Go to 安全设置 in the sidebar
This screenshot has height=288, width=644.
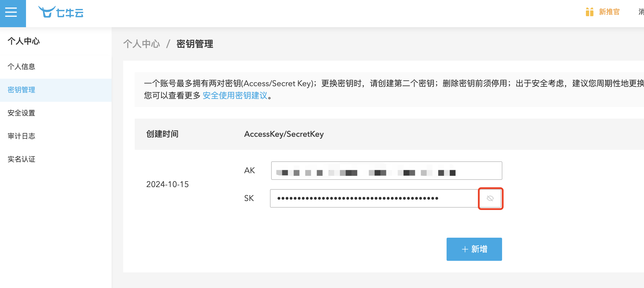[x=21, y=113]
